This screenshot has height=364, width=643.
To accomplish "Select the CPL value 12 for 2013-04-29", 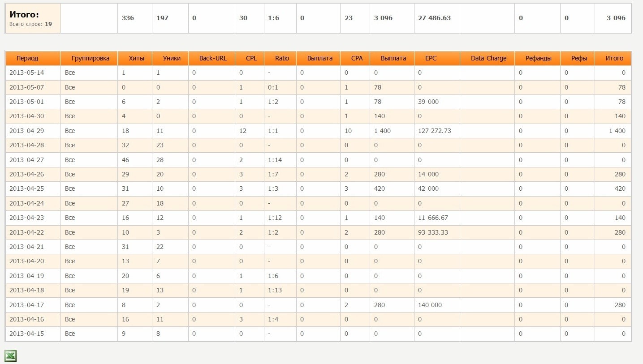I will 243,131.
